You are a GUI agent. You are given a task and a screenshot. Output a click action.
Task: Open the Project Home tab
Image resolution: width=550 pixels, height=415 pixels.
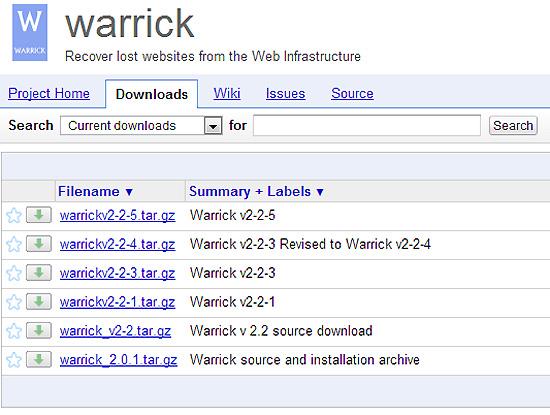[x=49, y=94]
